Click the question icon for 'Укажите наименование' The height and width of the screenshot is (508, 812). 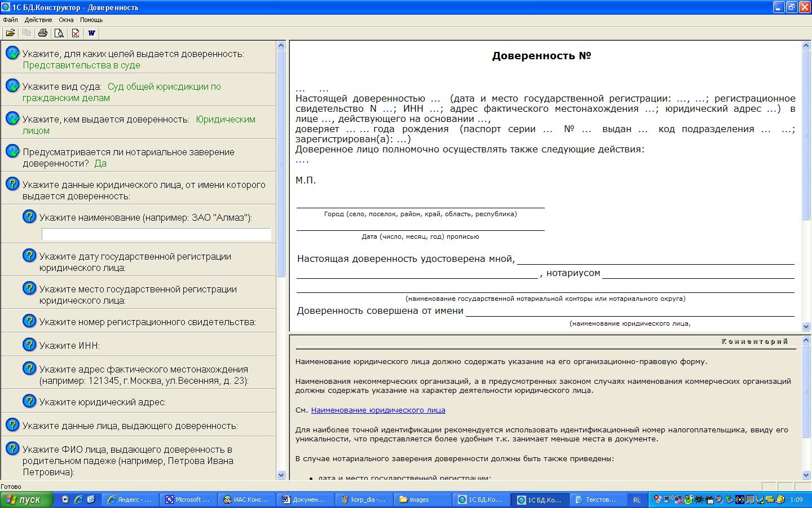coord(29,217)
